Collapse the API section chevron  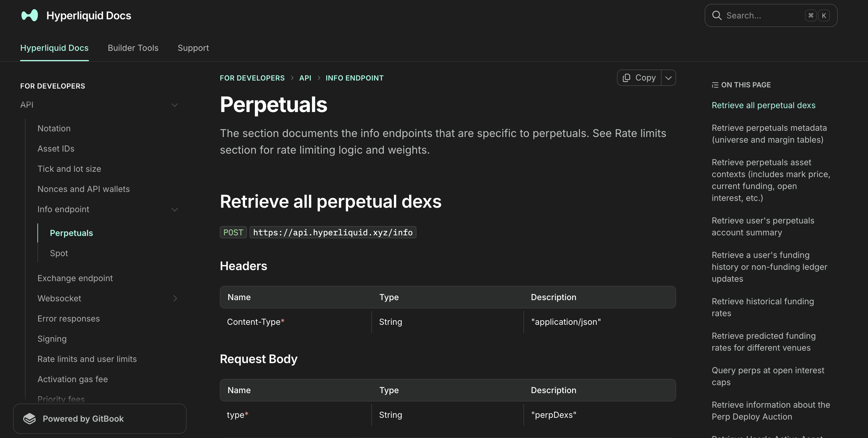tap(175, 105)
